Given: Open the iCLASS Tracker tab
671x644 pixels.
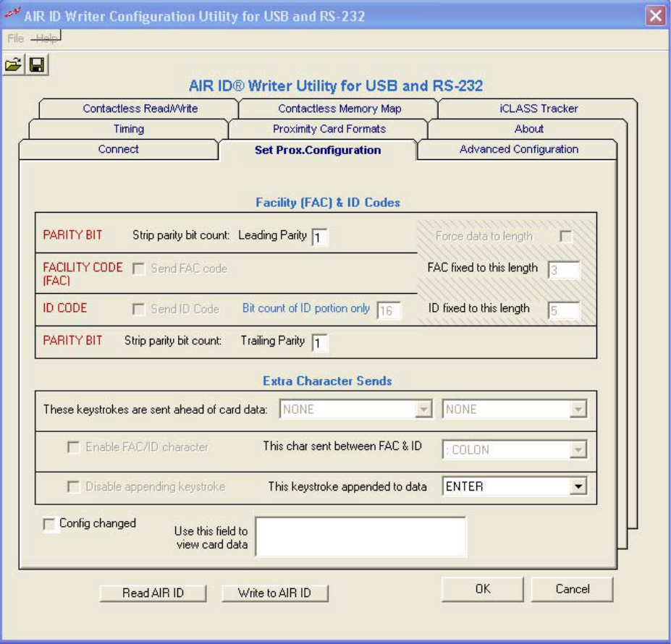Looking at the screenshot, I should click(539, 109).
